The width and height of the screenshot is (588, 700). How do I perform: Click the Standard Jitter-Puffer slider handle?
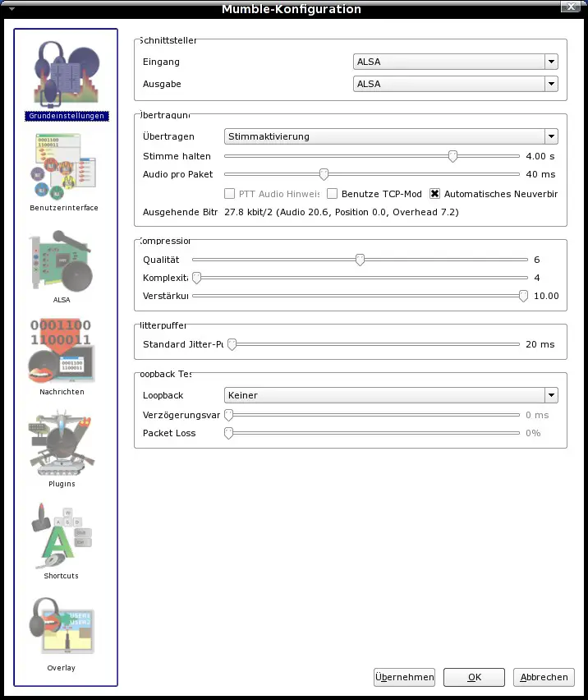point(232,344)
